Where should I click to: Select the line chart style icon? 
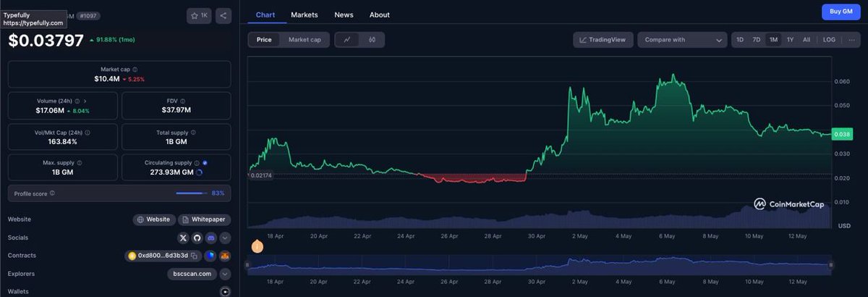tap(348, 40)
